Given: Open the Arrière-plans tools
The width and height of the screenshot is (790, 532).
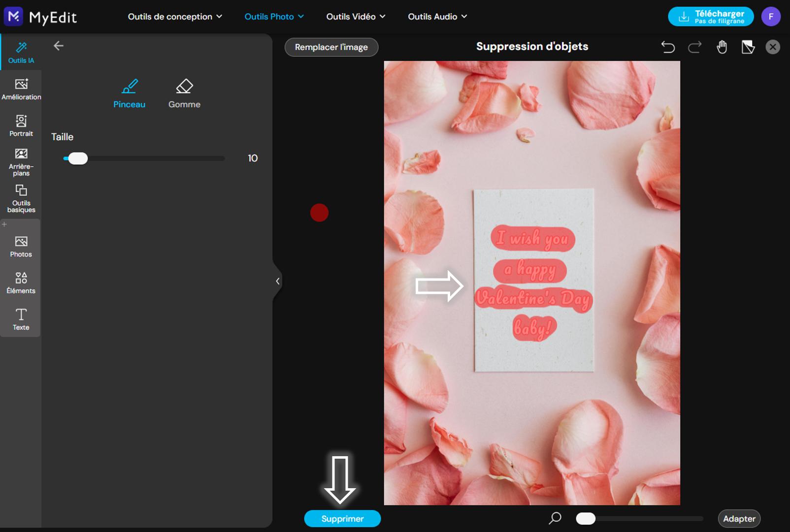Looking at the screenshot, I should tap(21, 162).
